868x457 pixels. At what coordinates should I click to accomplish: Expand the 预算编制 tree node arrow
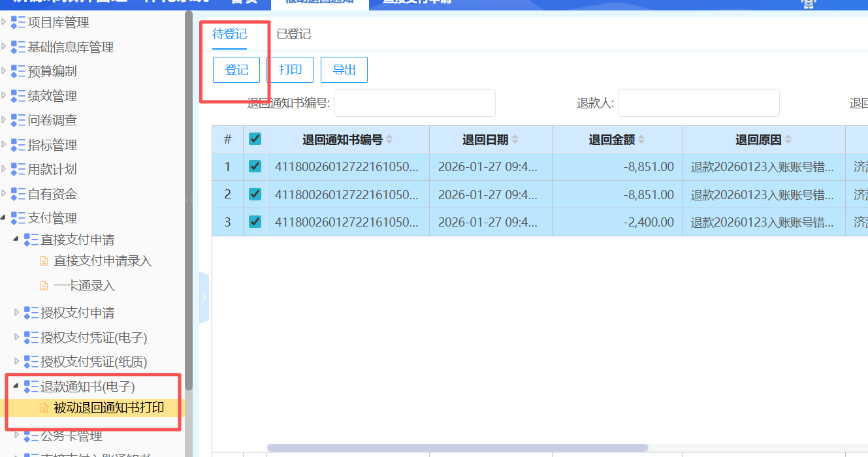point(4,72)
